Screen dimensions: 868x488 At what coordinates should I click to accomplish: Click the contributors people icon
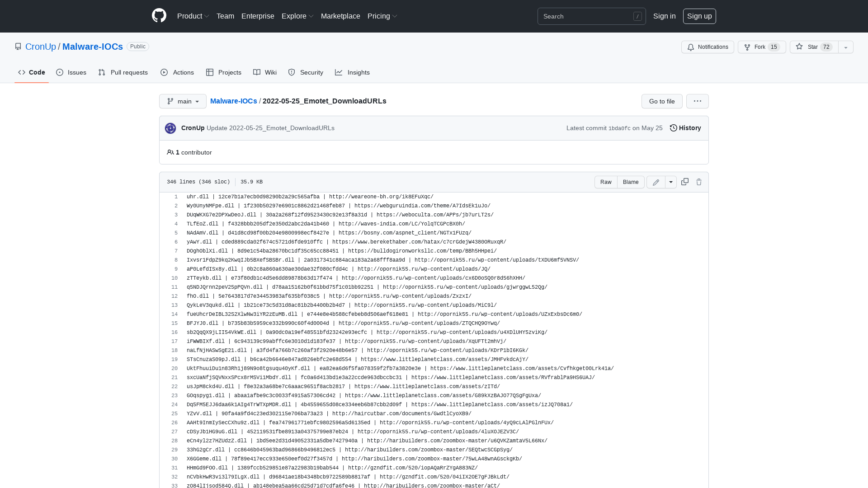(x=170, y=152)
